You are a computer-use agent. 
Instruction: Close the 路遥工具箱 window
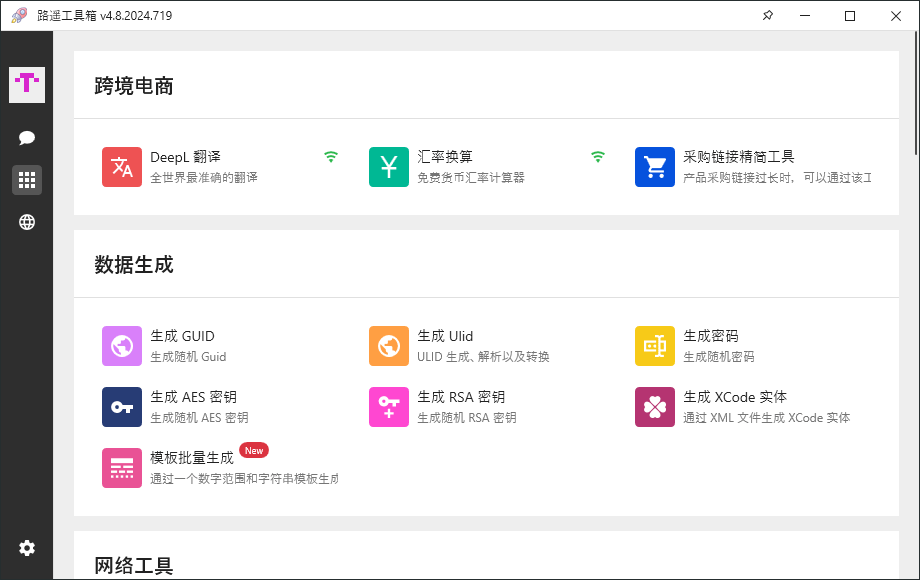[895, 16]
